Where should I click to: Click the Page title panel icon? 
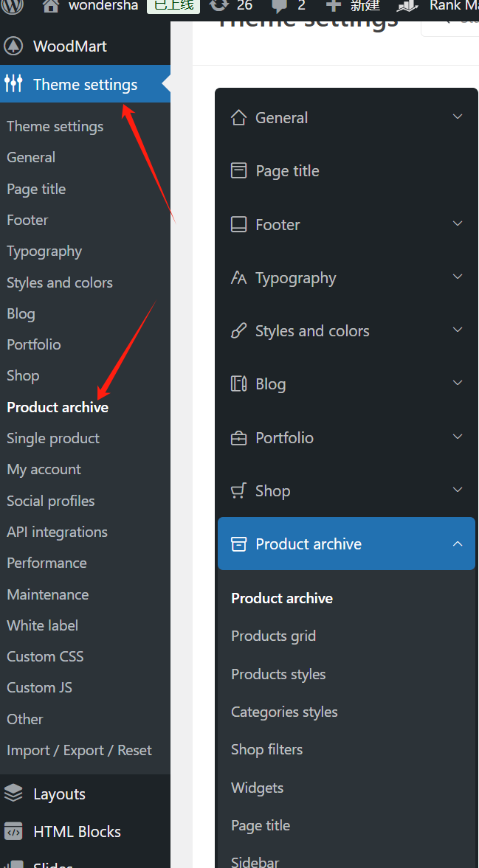(x=238, y=171)
